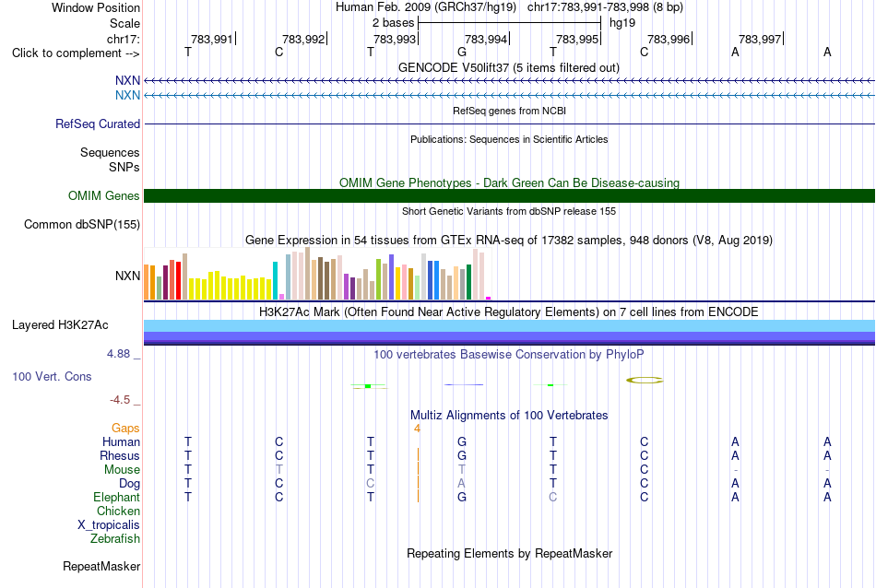Screen dimensions: 876x588
Task: Click the 783,997 position tick label
Action: tap(759, 39)
